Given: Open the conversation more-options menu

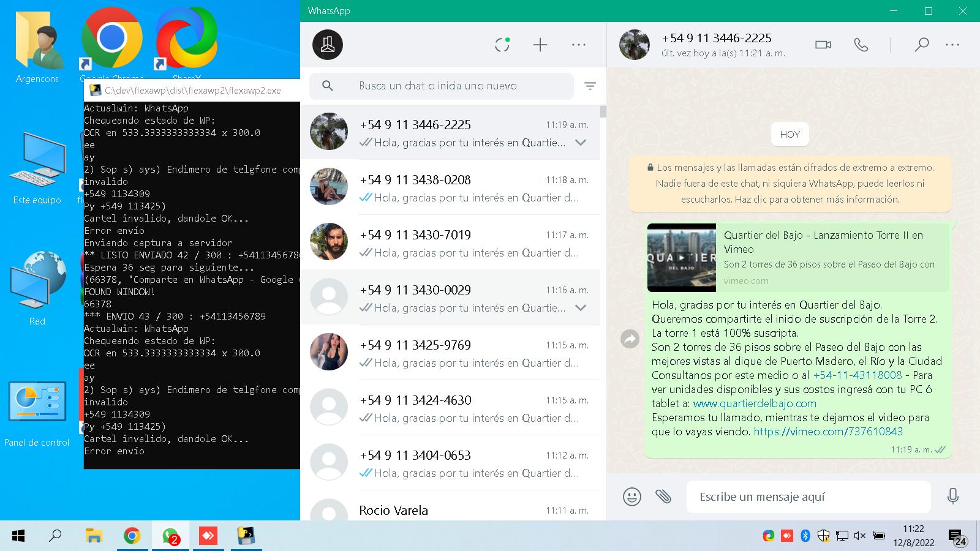Looking at the screenshot, I should point(952,45).
